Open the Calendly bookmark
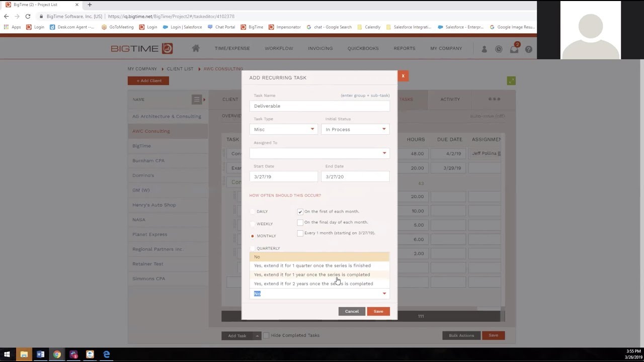The image size is (644, 362). click(x=369, y=27)
